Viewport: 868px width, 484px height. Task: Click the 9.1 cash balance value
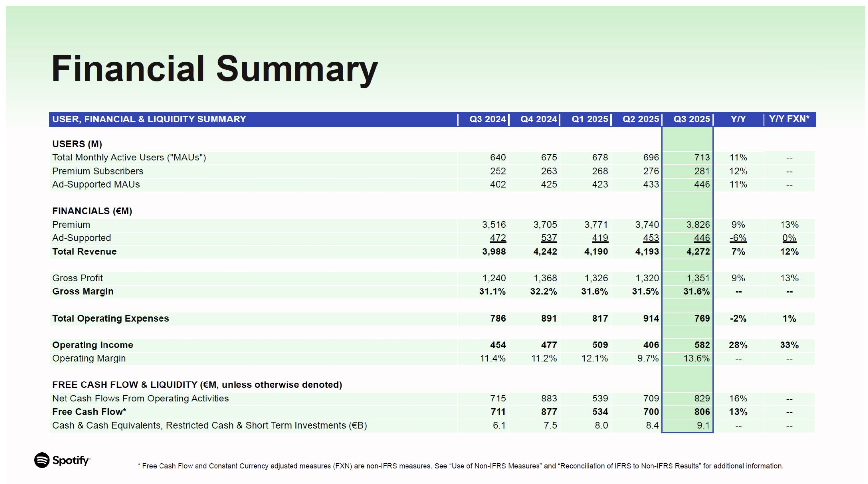[703, 425]
